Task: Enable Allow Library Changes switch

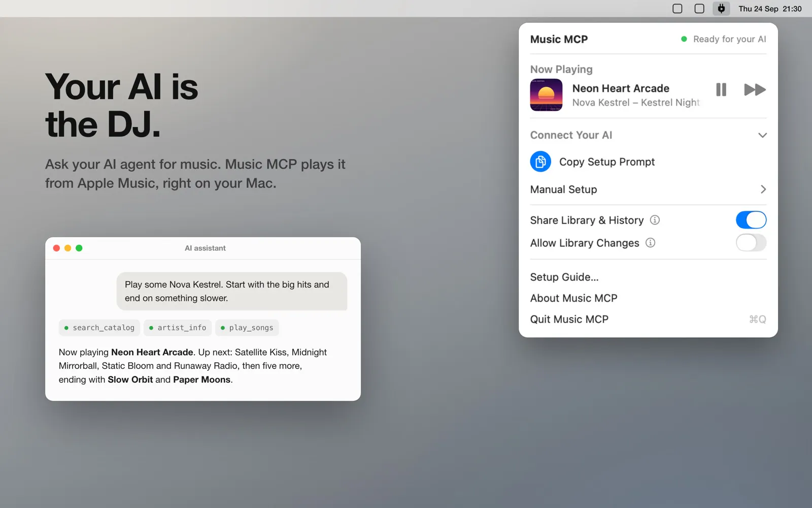Action: 751,243
